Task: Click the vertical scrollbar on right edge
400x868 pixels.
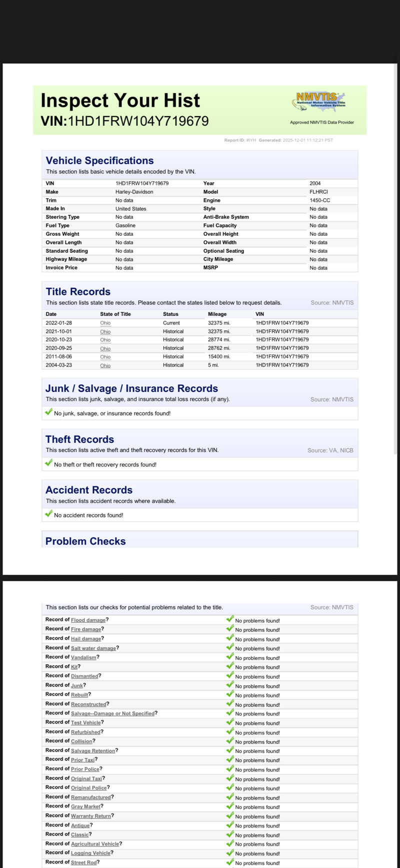Action: coord(395,250)
